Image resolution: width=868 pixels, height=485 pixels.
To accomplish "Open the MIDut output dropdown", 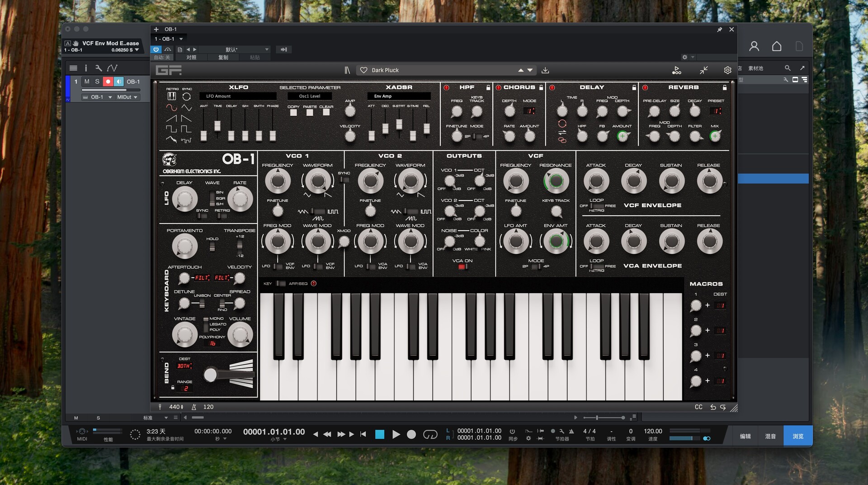I will (x=127, y=97).
